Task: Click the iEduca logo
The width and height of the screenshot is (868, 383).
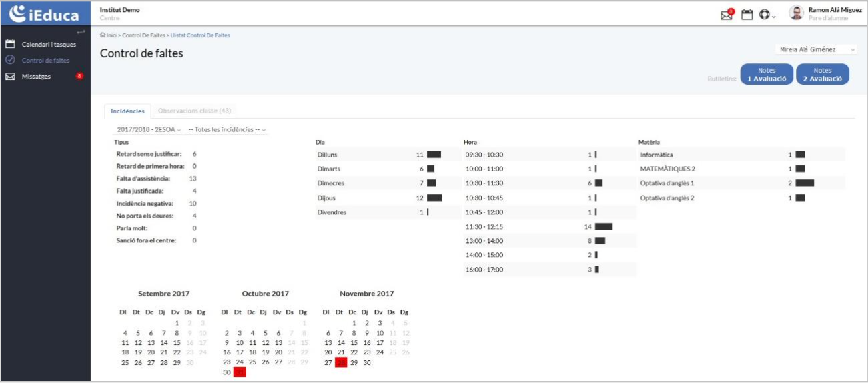Action: tap(45, 13)
